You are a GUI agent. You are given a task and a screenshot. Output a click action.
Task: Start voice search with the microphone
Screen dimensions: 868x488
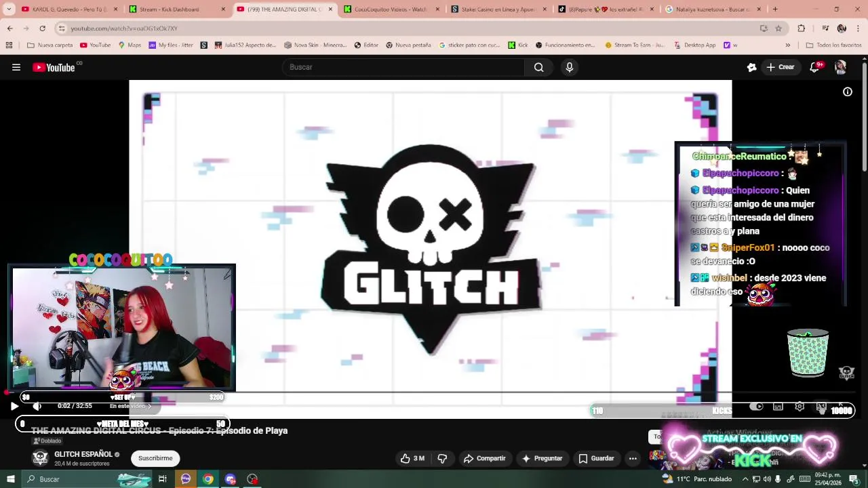pyautogui.click(x=570, y=67)
